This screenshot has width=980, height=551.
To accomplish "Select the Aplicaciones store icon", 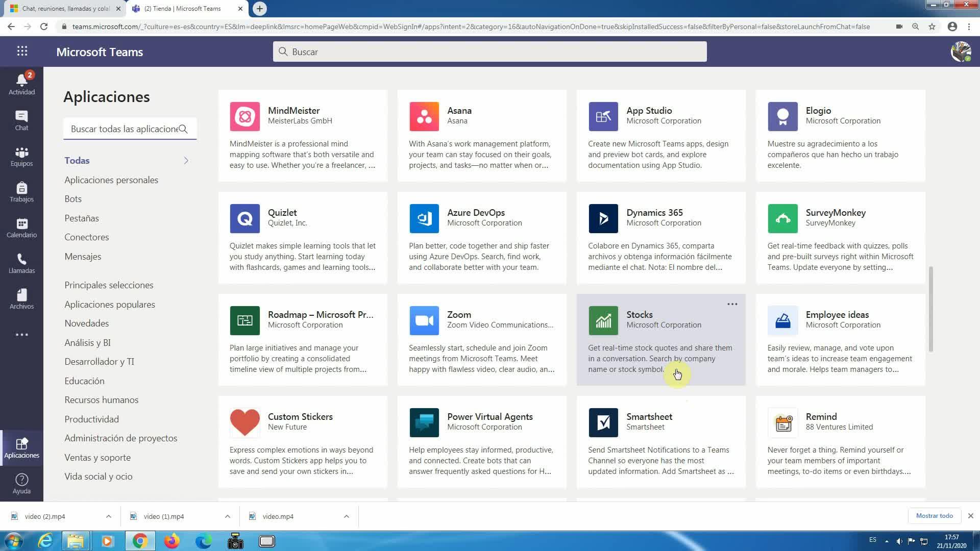I will coord(21,448).
